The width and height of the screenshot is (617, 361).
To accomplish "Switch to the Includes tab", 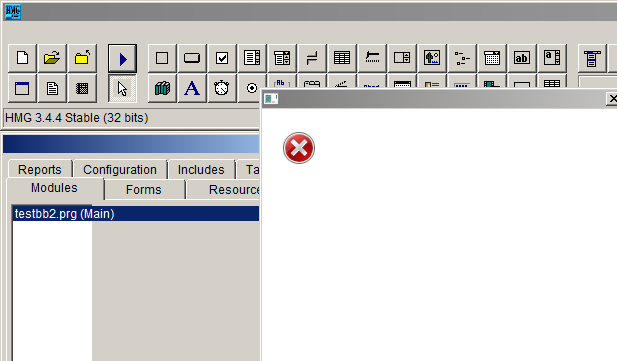I will tap(201, 170).
